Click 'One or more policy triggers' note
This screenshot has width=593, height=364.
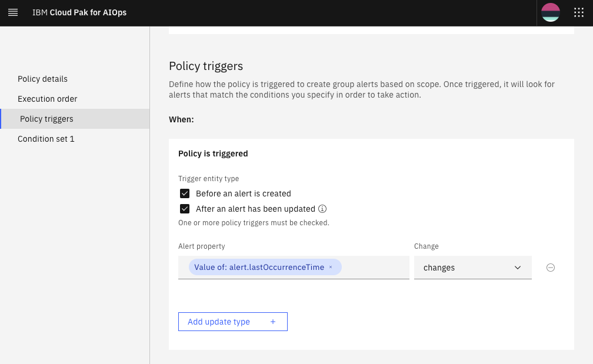[x=254, y=223]
